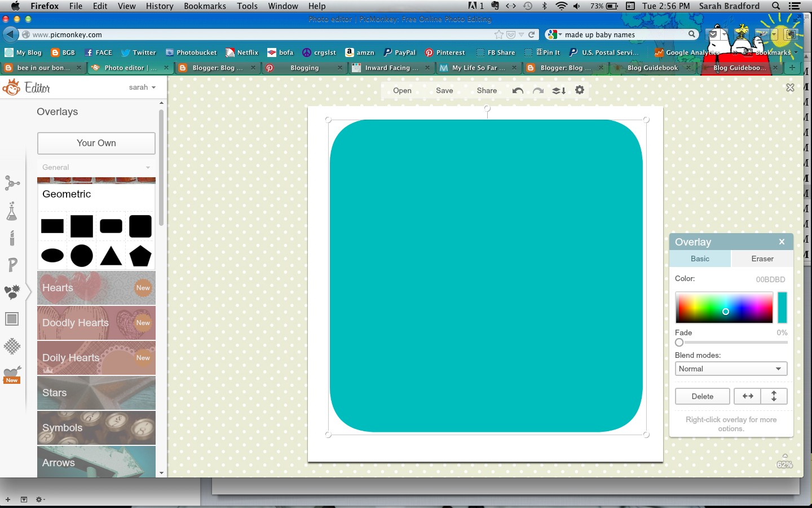Open the Blend modes dropdown

pos(731,369)
